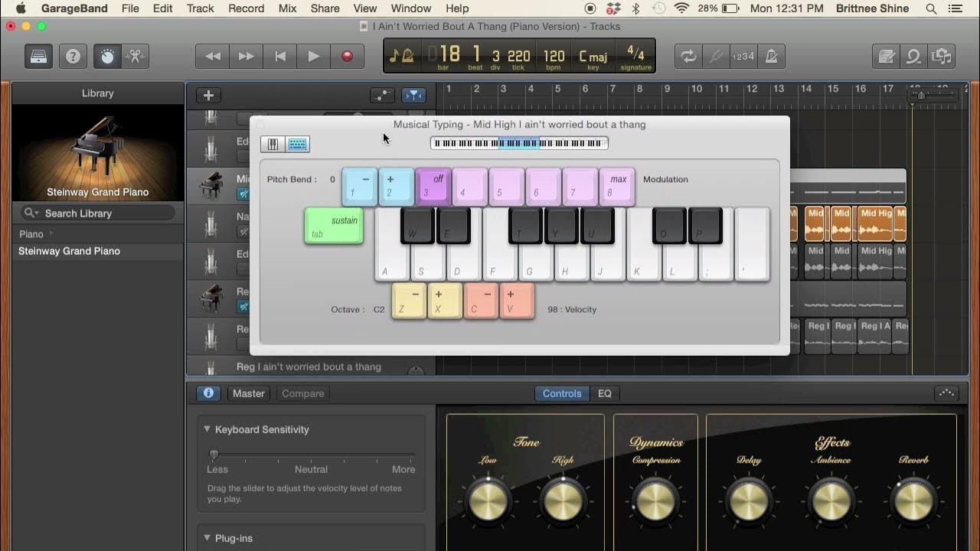
Task: Decrease velocity with C key
Action: 481,301
